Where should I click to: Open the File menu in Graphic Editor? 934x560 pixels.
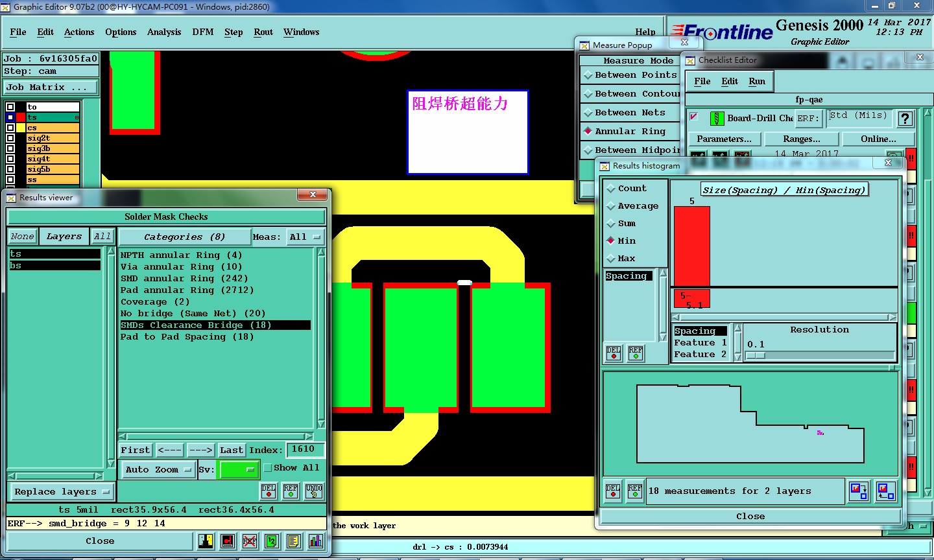coord(18,32)
